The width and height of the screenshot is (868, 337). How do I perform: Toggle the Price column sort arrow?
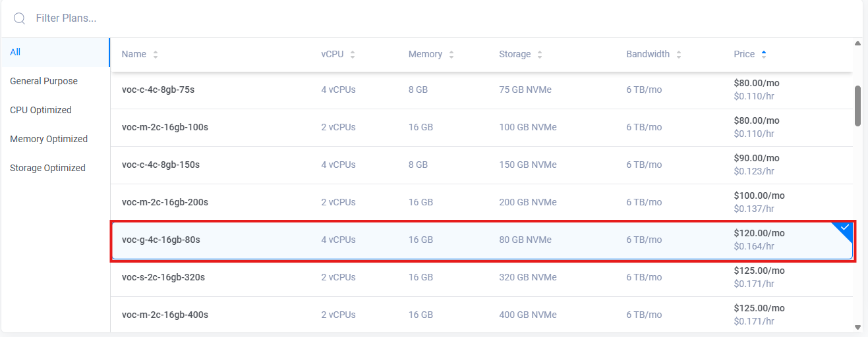[x=764, y=55]
